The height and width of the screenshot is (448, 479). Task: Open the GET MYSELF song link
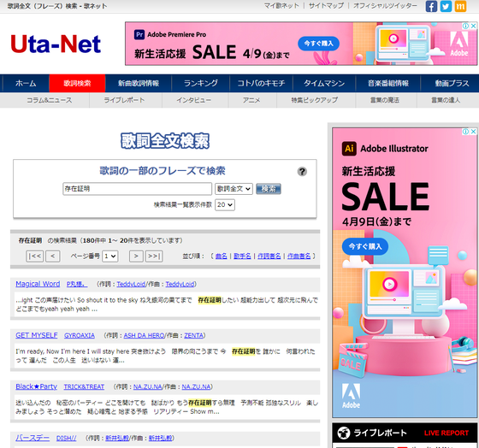pyautogui.click(x=37, y=335)
